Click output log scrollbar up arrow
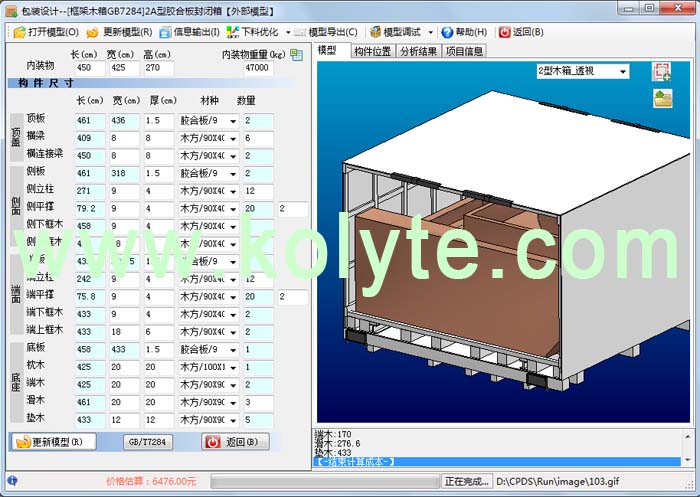 click(x=688, y=436)
